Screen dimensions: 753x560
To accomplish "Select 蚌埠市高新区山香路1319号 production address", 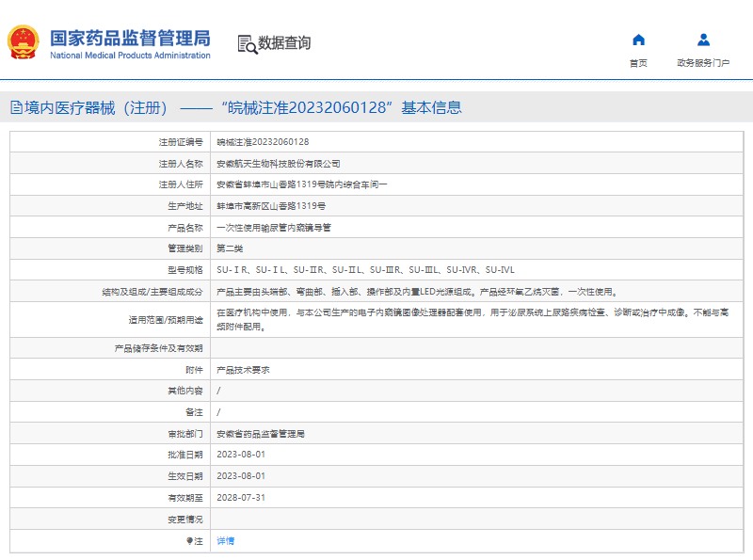I will point(271,206).
